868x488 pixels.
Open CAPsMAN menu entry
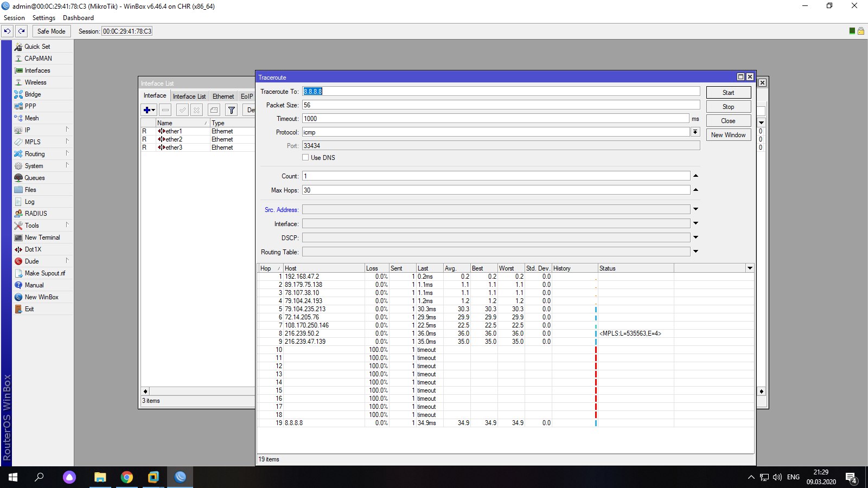(x=38, y=59)
